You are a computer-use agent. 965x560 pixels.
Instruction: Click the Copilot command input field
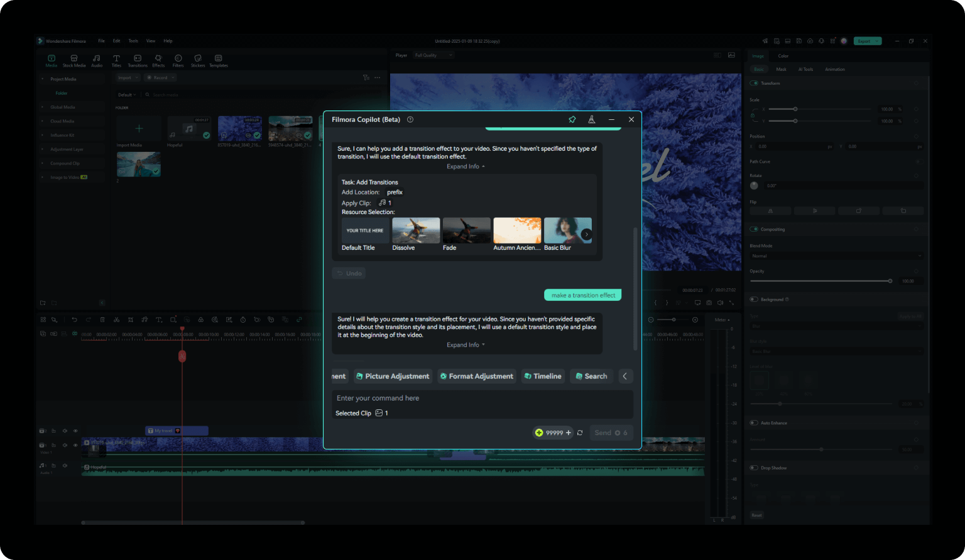tap(482, 398)
